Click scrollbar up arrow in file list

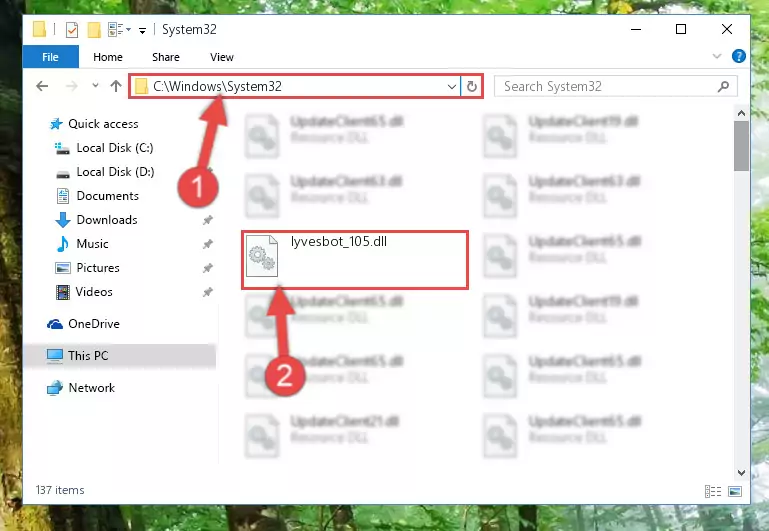point(741,113)
